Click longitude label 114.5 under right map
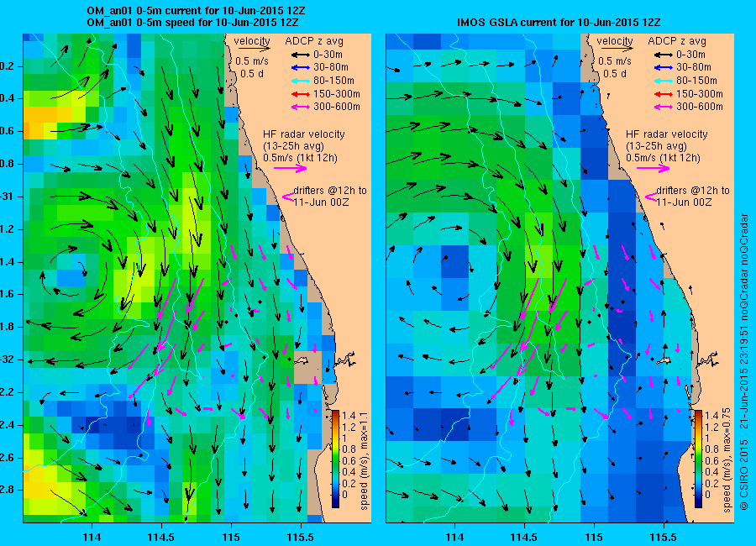This screenshot has height=546, width=756. coord(524,537)
